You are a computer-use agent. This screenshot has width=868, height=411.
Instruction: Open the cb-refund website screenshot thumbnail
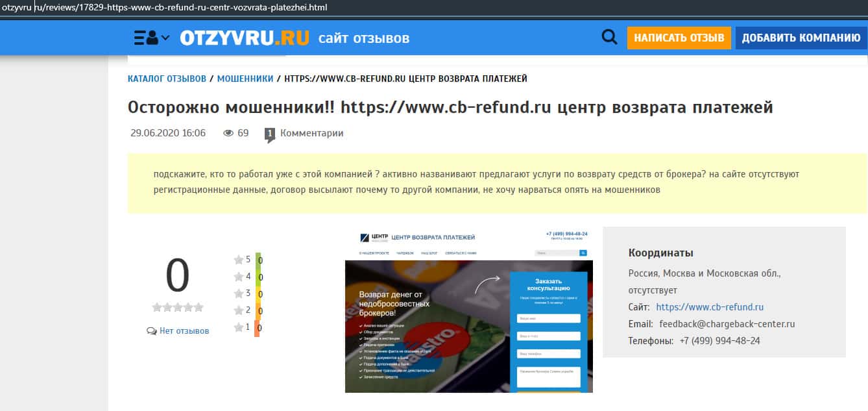(x=469, y=310)
